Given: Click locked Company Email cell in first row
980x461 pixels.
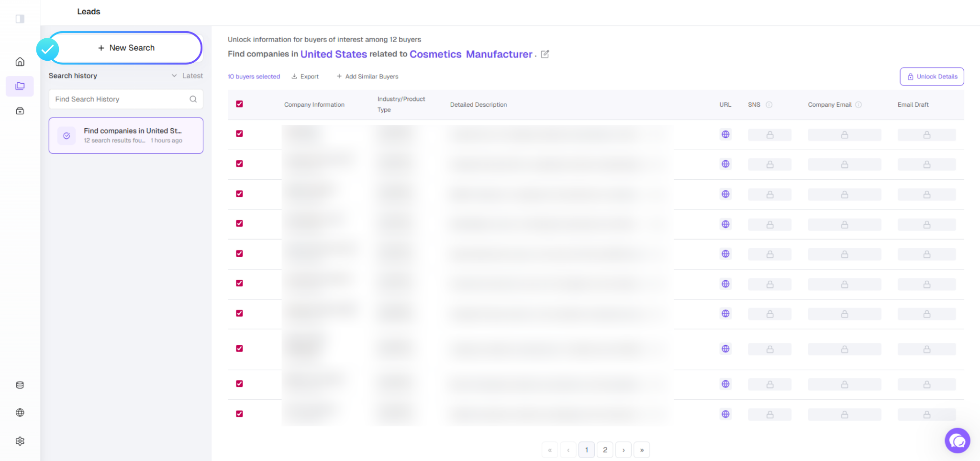Looking at the screenshot, I should pyautogui.click(x=845, y=135).
